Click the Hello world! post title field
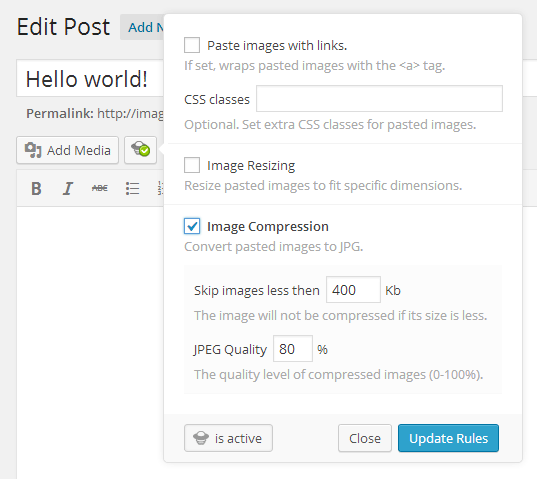The width and height of the screenshot is (537, 479). tap(90, 78)
